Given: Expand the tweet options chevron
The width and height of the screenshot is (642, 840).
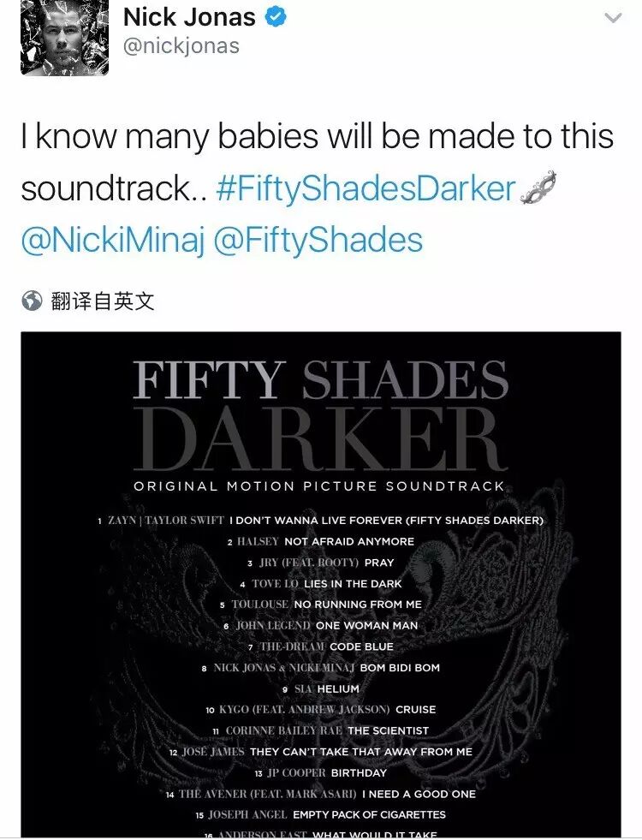Looking at the screenshot, I should (613, 18).
